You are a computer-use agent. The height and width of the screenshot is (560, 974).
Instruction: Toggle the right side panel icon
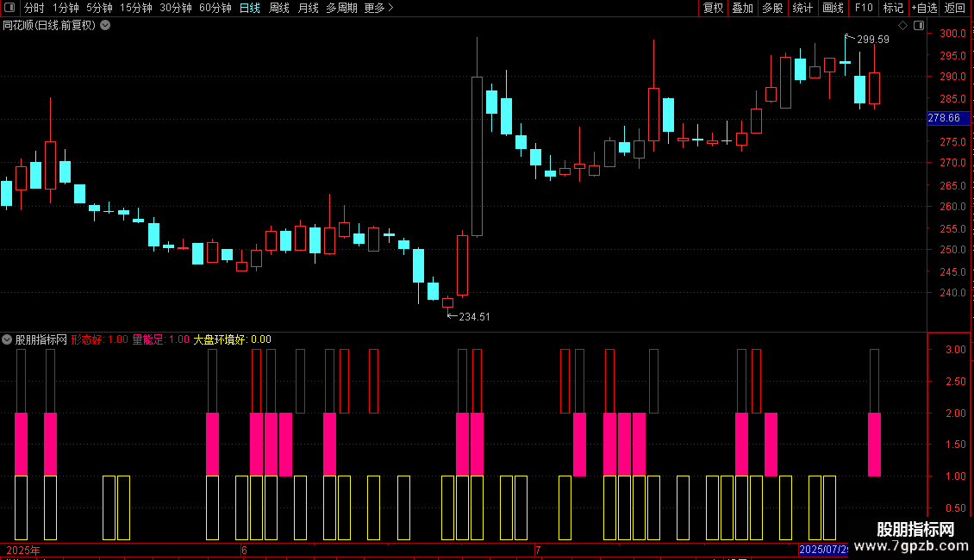919,26
